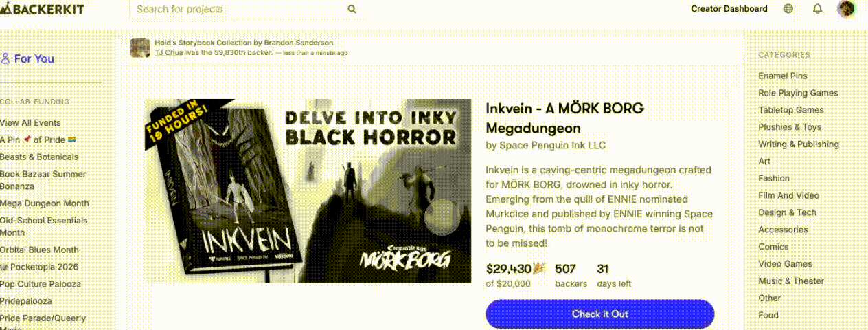Open the language globe icon
The width and height of the screenshot is (868, 330).
click(x=788, y=9)
